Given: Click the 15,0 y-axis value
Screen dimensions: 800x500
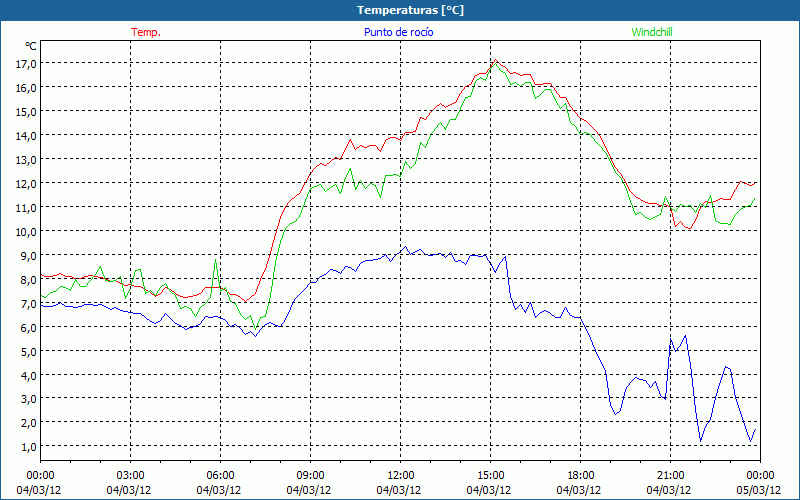Looking at the screenshot, I should [x=27, y=112].
